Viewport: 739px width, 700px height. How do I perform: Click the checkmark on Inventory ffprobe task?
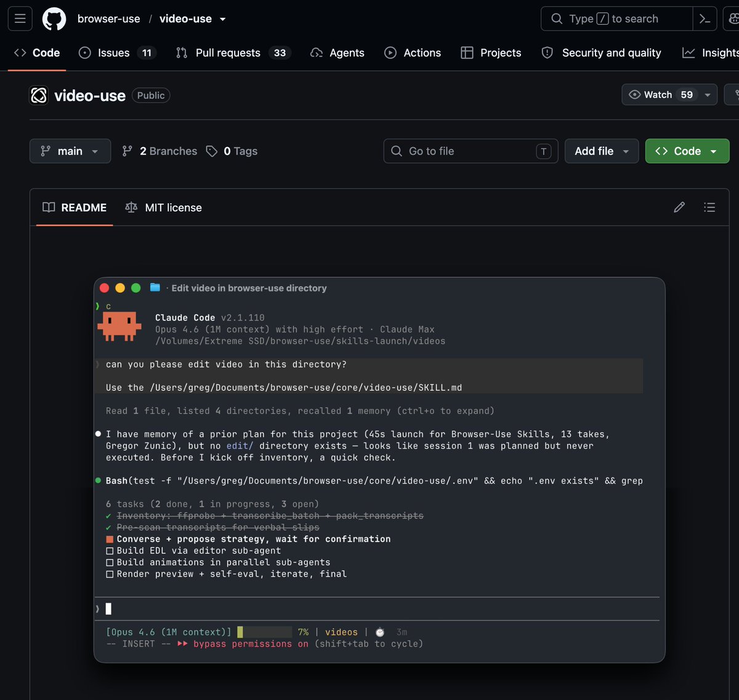(x=109, y=515)
